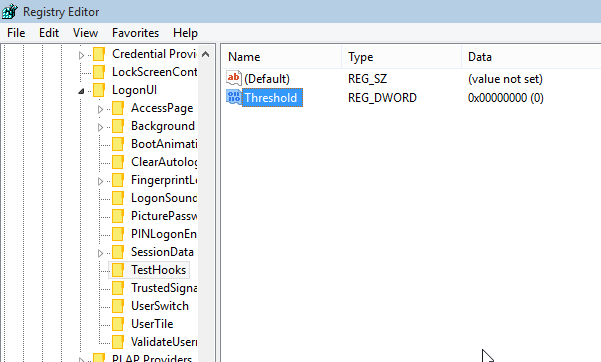Image resolution: width=601 pixels, height=362 pixels.
Task: Select the PicturePassword key label
Action: [164, 216]
